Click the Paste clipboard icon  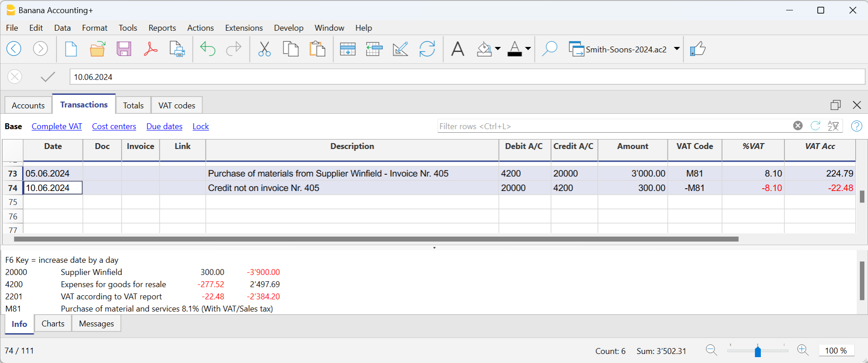click(317, 49)
